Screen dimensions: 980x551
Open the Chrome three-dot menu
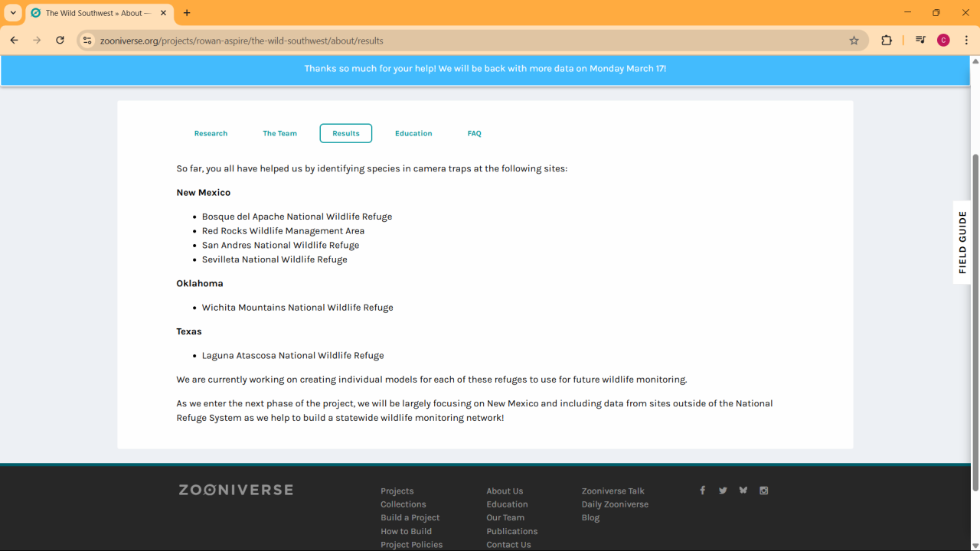966,41
